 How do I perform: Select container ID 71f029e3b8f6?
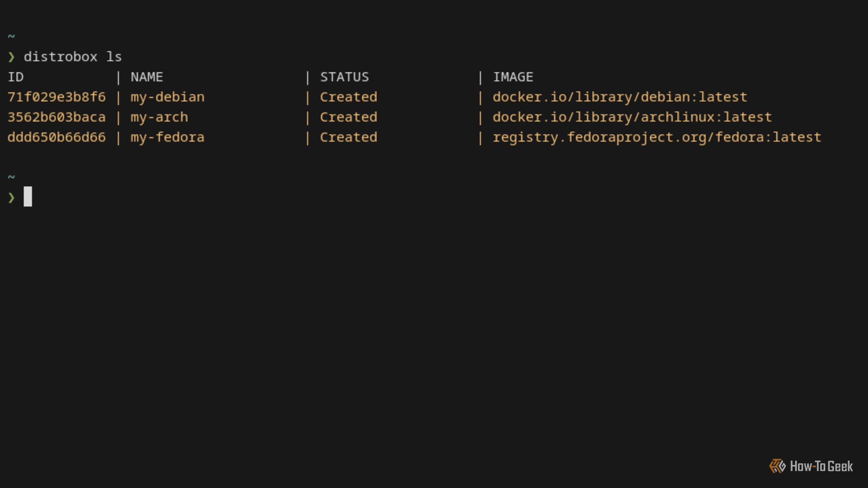click(x=57, y=97)
